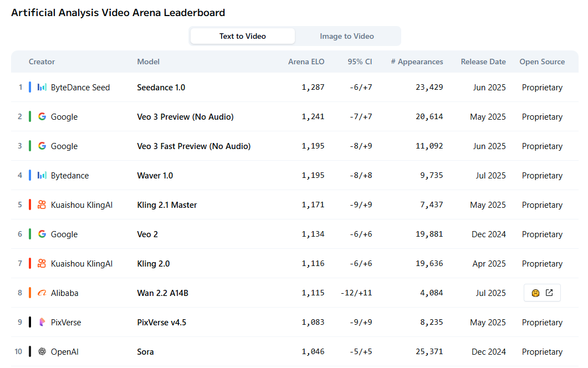Click the Hugging Face emoji in Wan 2.2 row
Image resolution: width=588 pixels, height=368 pixels.
[x=535, y=293]
